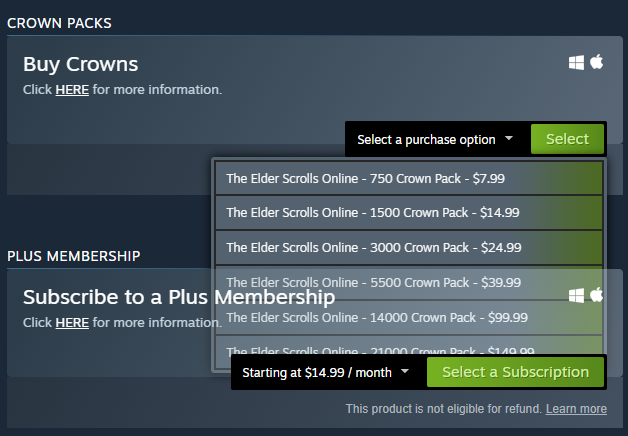Pick the 14000 Crown Pack for $99.99
Viewport: 628px width, 436px height.
coord(409,317)
